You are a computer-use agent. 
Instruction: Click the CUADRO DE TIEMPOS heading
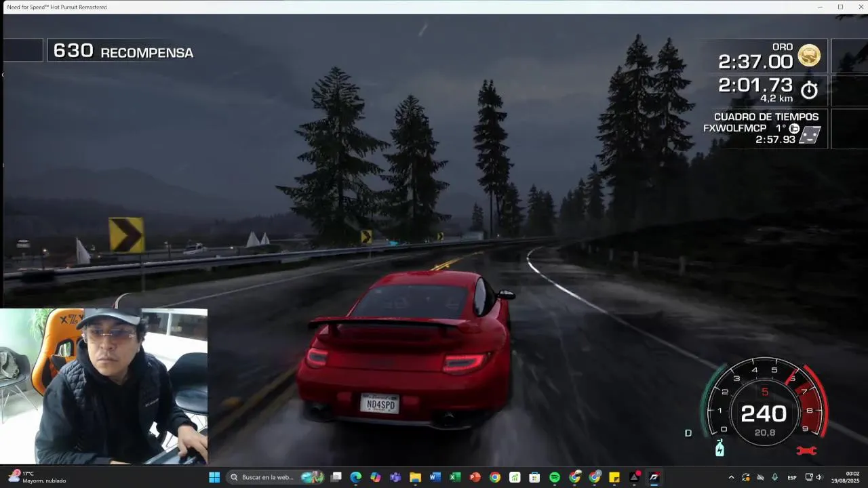(766, 117)
